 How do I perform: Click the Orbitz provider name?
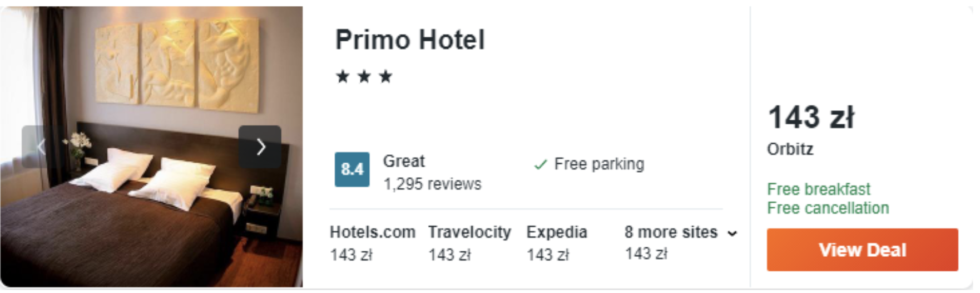[x=790, y=149]
